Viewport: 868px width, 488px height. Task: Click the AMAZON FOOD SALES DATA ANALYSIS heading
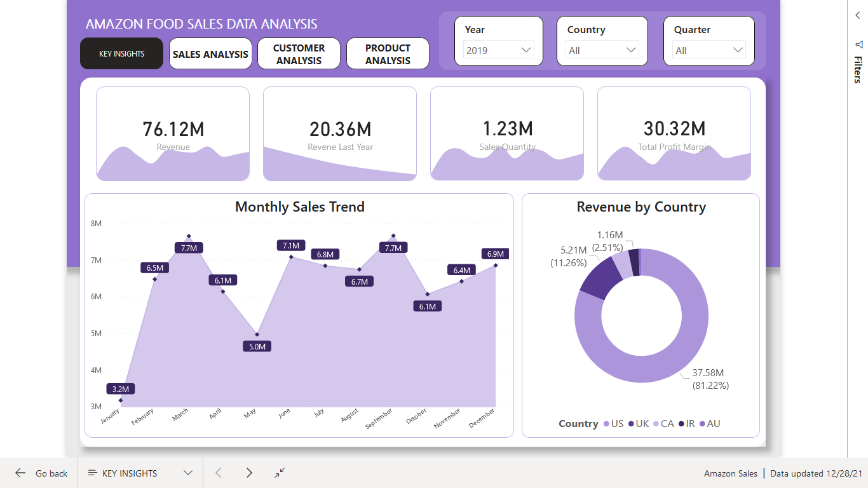pyautogui.click(x=201, y=24)
